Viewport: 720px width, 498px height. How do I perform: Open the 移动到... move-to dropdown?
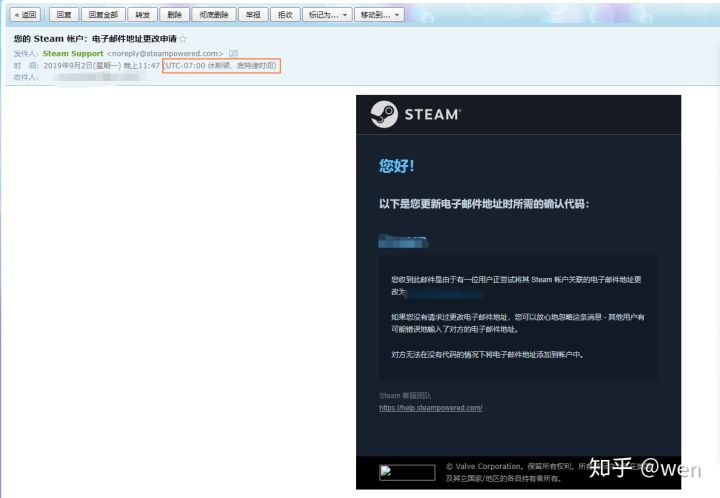(379, 15)
